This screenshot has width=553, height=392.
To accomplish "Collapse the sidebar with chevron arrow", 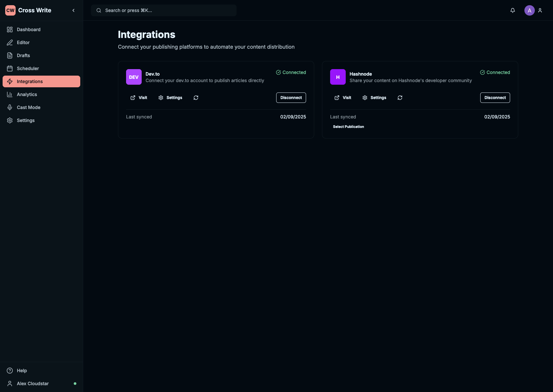I will 73,10.
